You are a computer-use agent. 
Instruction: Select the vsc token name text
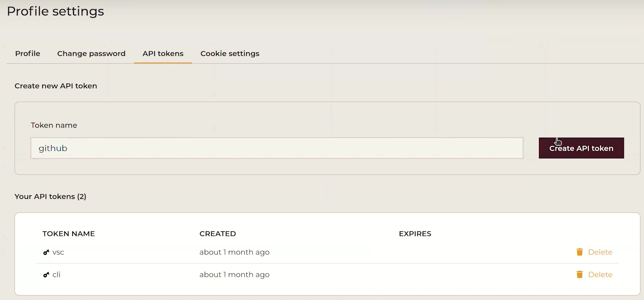58,252
